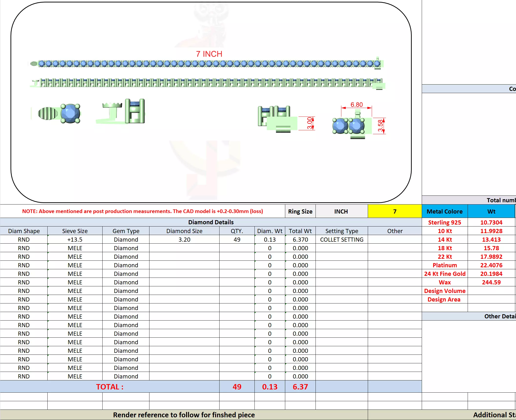Select the Metal Colore header cell
The image size is (516, 420).
click(x=444, y=211)
